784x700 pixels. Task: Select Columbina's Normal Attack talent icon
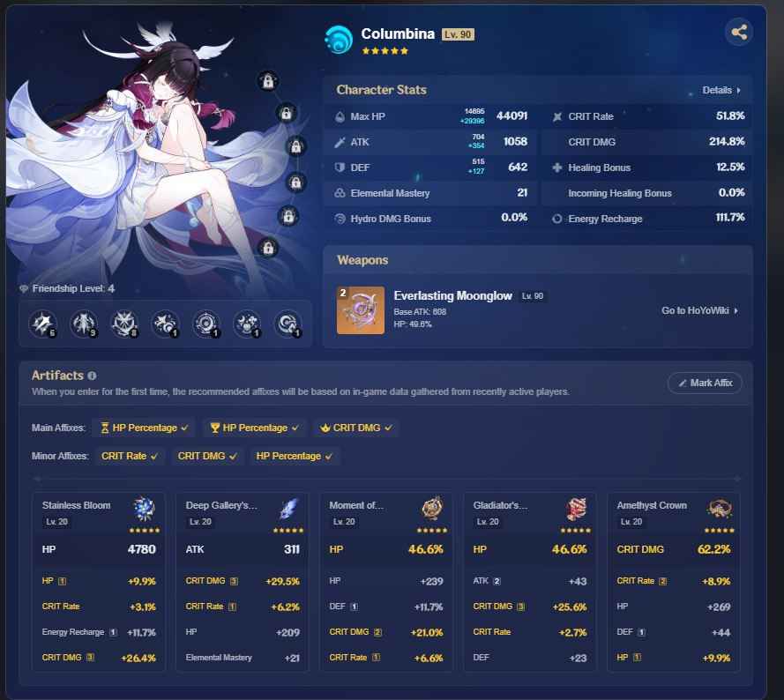point(42,324)
